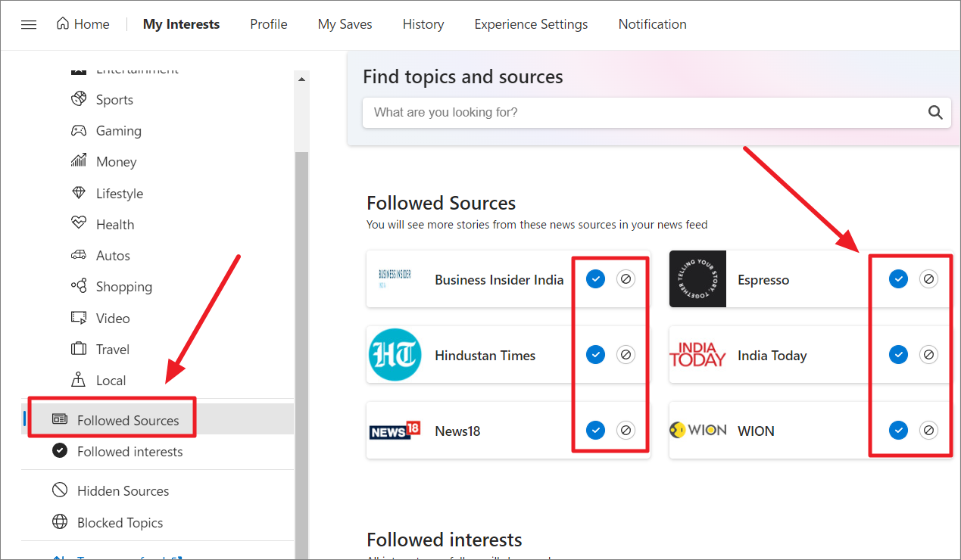Click the Travel suitcase icon

[79, 349]
